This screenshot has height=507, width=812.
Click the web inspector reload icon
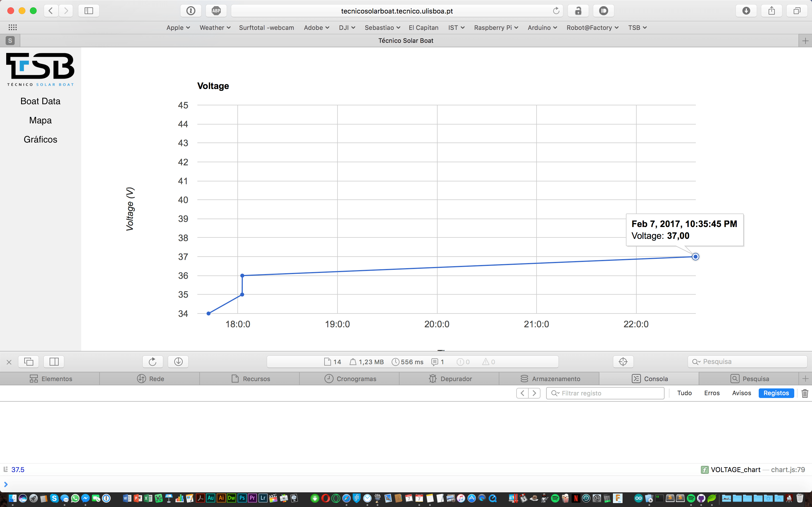point(152,361)
